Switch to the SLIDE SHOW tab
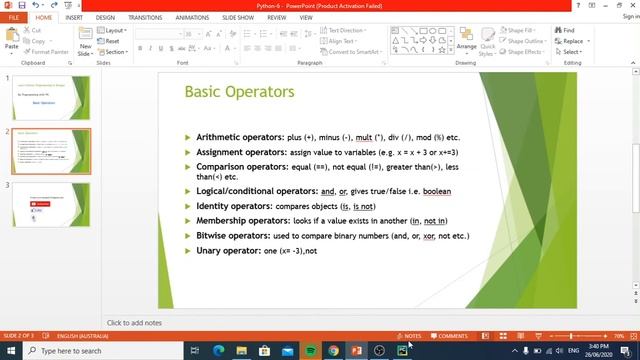This screenshot has height=360, width=640. 238,18
